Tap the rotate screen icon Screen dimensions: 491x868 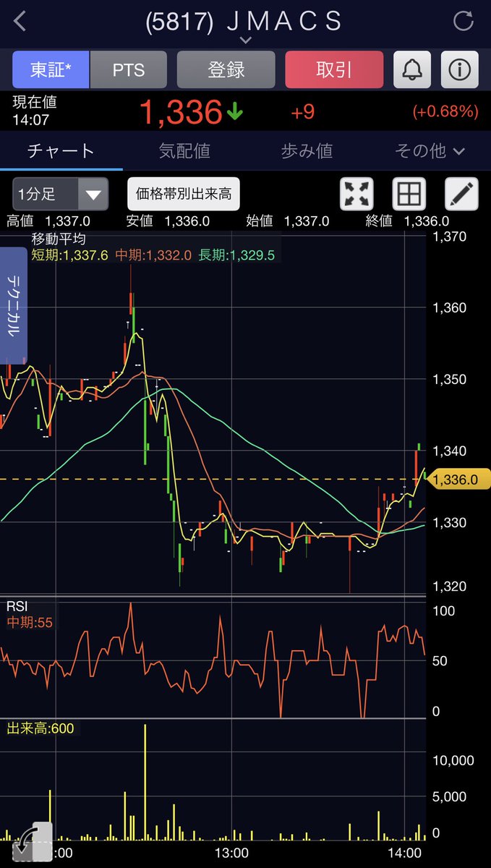(x=33, y=842)
